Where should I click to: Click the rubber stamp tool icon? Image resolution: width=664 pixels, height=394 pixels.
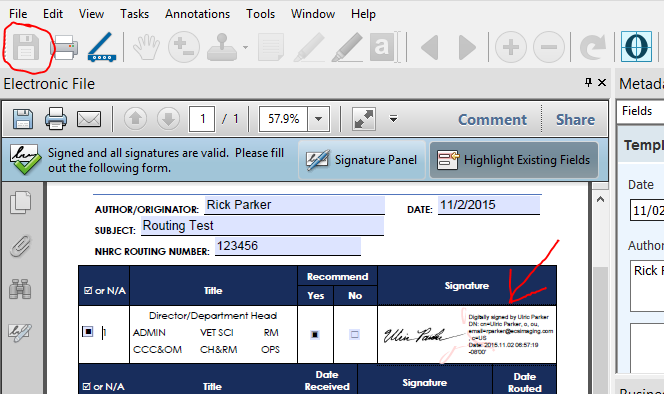click(x=222, y=47)
